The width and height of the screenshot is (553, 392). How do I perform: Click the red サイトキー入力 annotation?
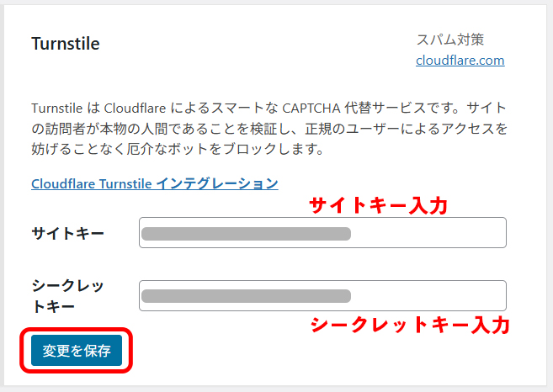378,205
